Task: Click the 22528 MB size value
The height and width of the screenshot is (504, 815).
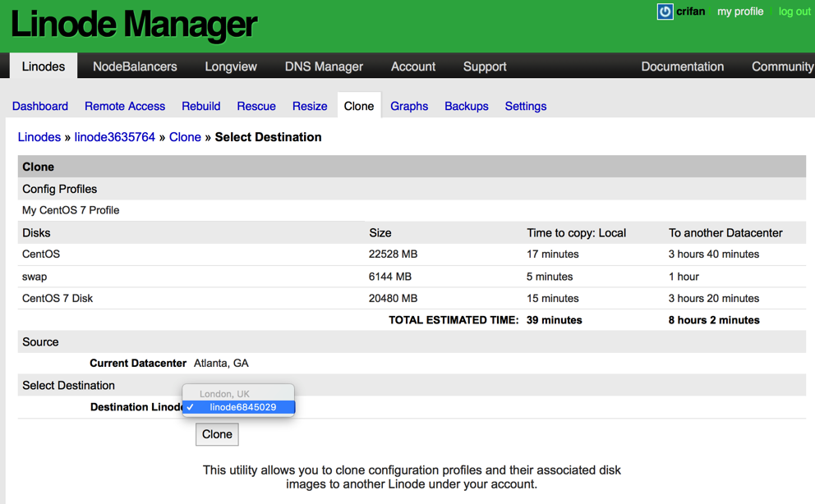Action: 393,254
